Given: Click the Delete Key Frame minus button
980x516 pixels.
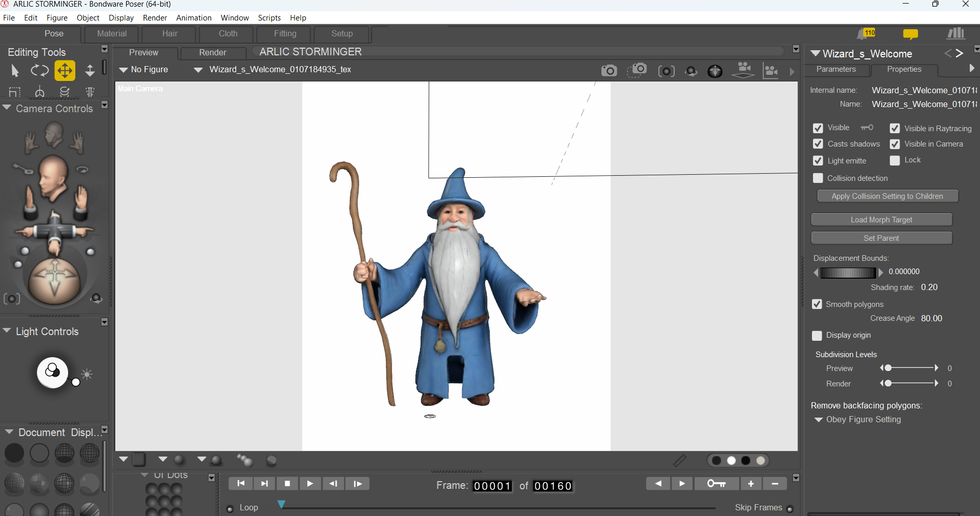Looking at the screenshot, I should [775, 484].
